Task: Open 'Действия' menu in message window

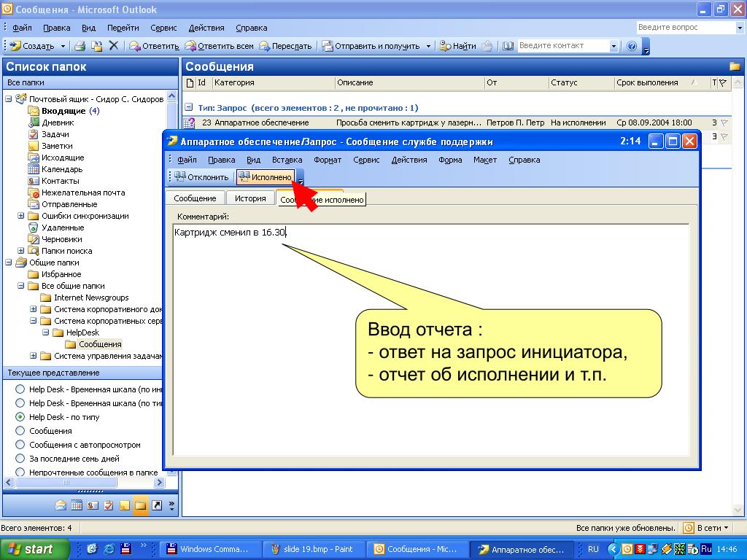Action: pyautogui.click(x=409, y=160)
